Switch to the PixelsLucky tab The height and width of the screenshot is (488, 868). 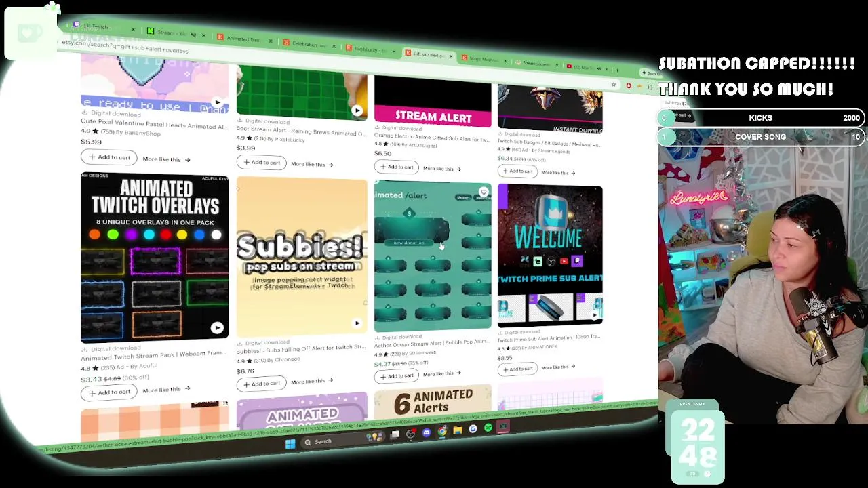click(370, 49)
